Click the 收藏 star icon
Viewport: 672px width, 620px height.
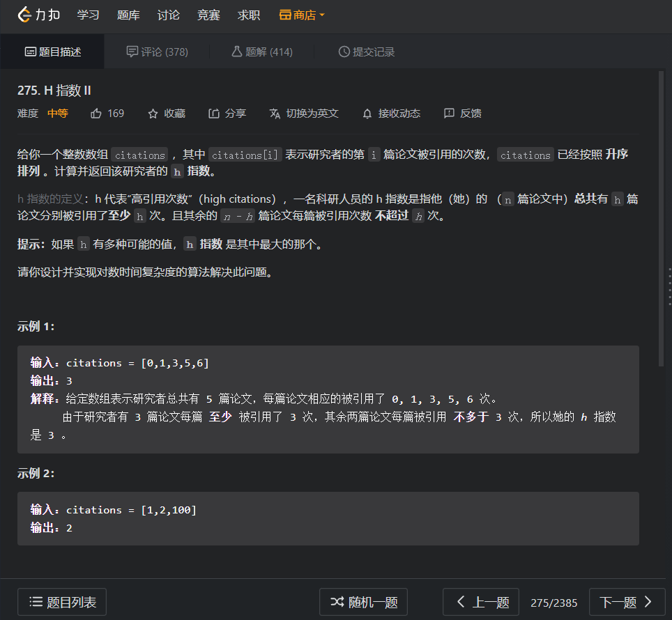click(153, 114)
